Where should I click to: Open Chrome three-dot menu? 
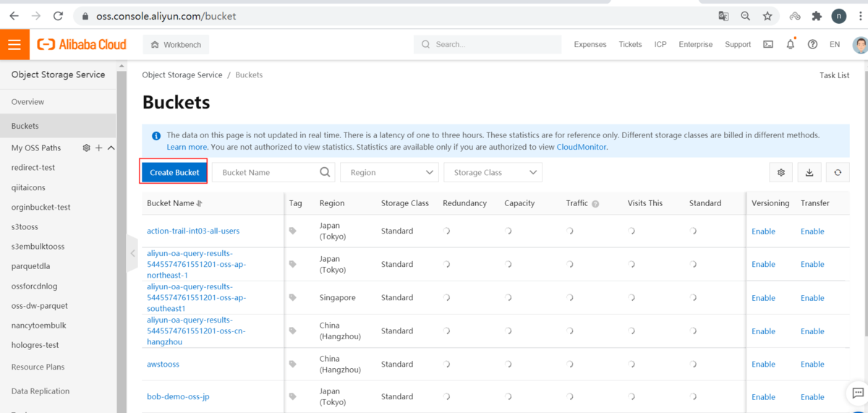(x=859, y=16)
